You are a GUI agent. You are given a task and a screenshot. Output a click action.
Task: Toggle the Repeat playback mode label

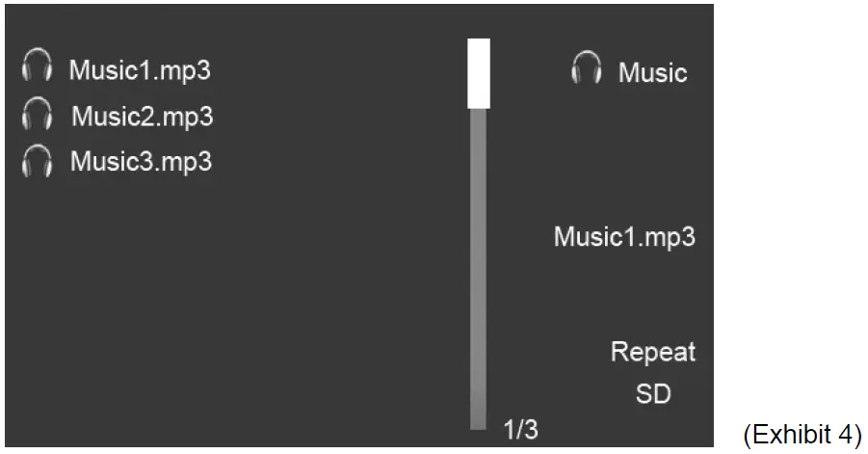[652, 352]
